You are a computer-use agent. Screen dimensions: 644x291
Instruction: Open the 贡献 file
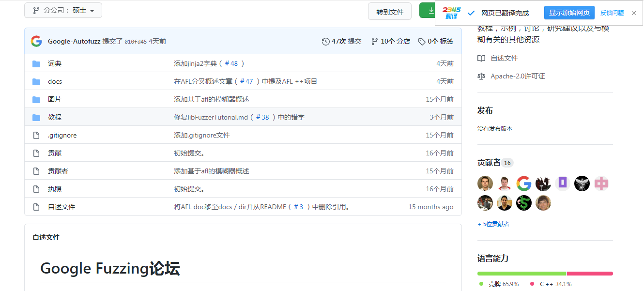point(55,153)
